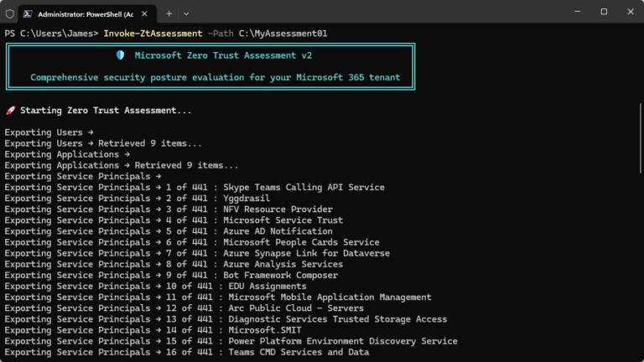This screenshot has height=362, width=644.
Task: Click EDU Assignments line
Action: (156, 287)
